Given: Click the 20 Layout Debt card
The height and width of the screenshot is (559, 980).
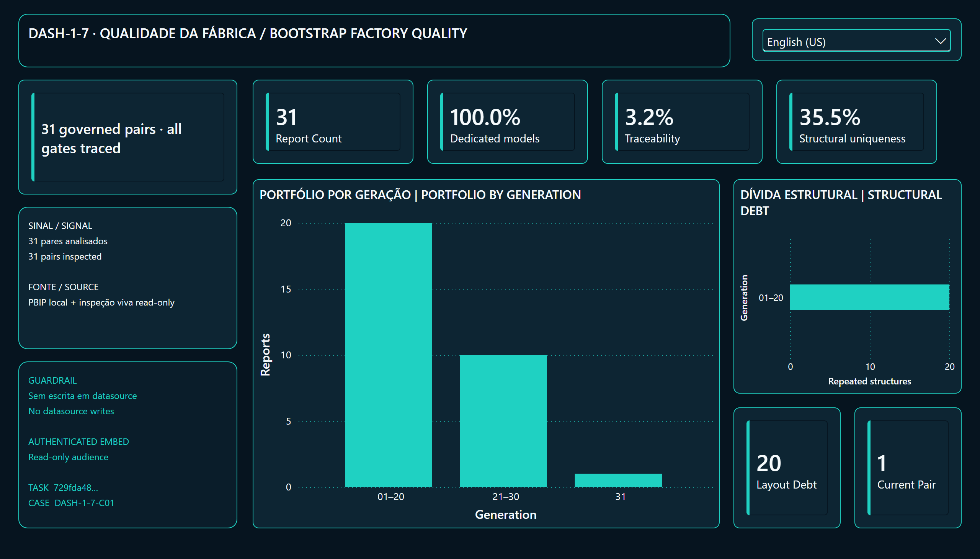Looking at the screenshot, I should tap(787, 467).
